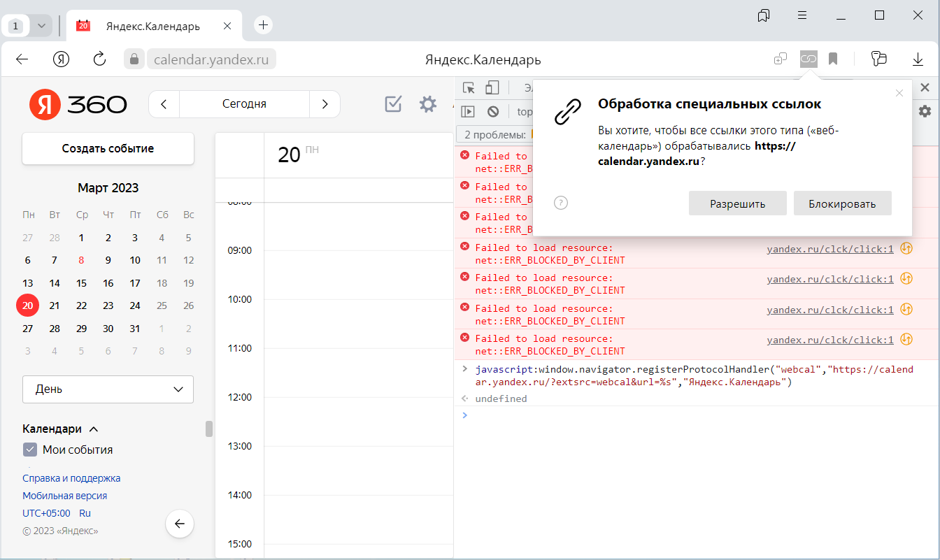Open the browser downloads icon

[918, 59]
